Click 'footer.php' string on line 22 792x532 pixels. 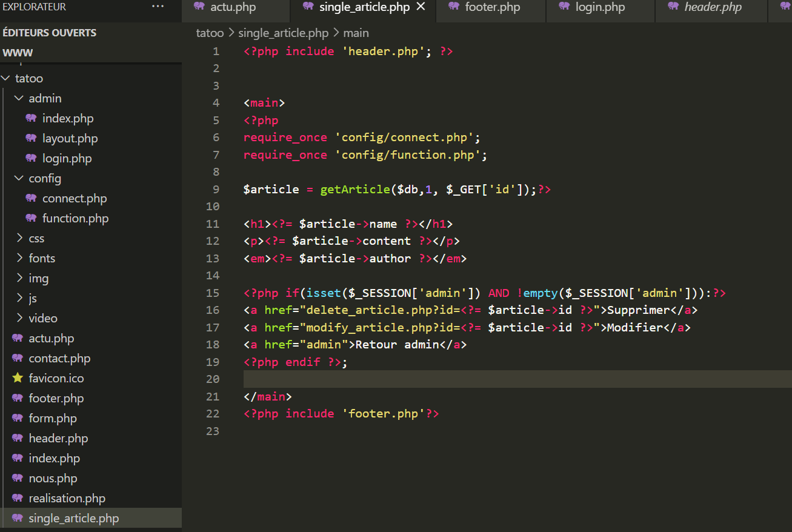384,413
